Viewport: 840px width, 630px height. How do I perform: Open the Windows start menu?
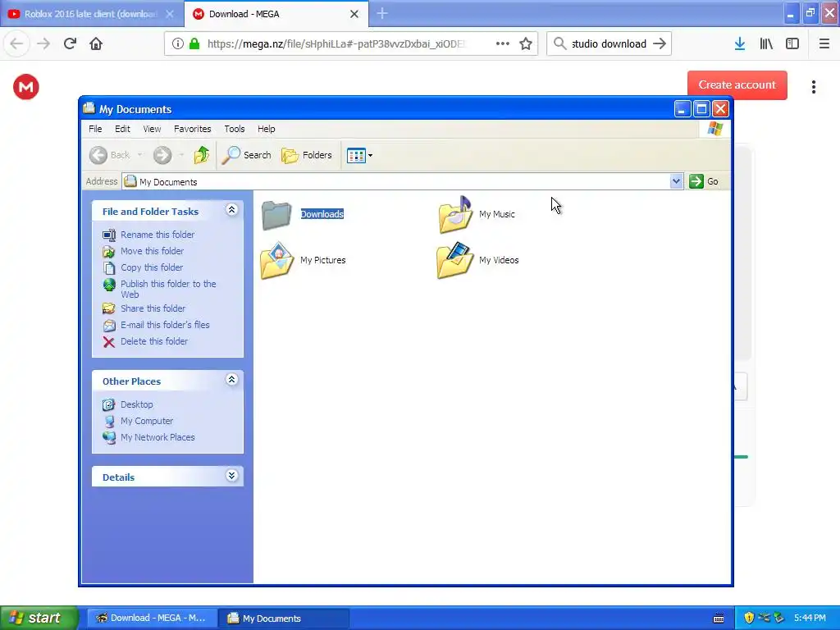[39, 618]
